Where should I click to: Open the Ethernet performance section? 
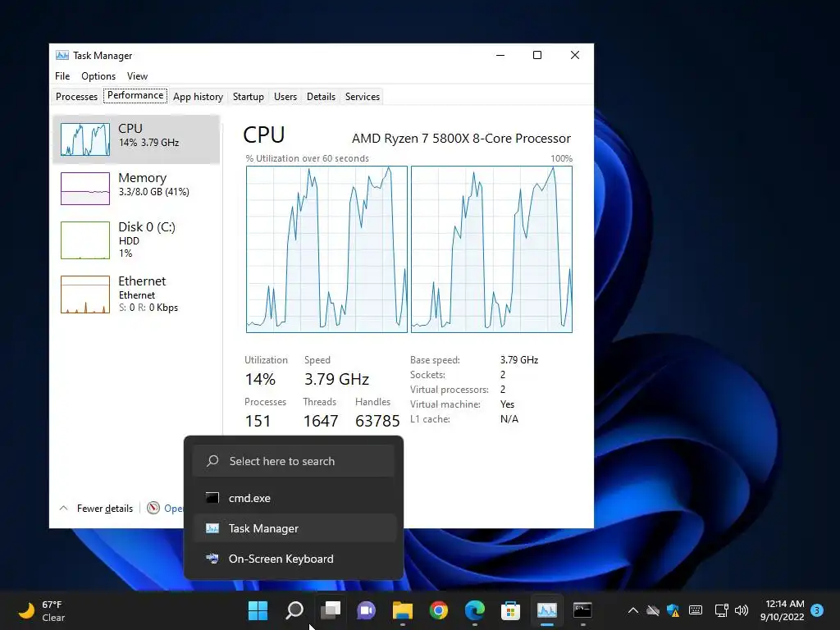pyautogui.click(x=136, y=294)
